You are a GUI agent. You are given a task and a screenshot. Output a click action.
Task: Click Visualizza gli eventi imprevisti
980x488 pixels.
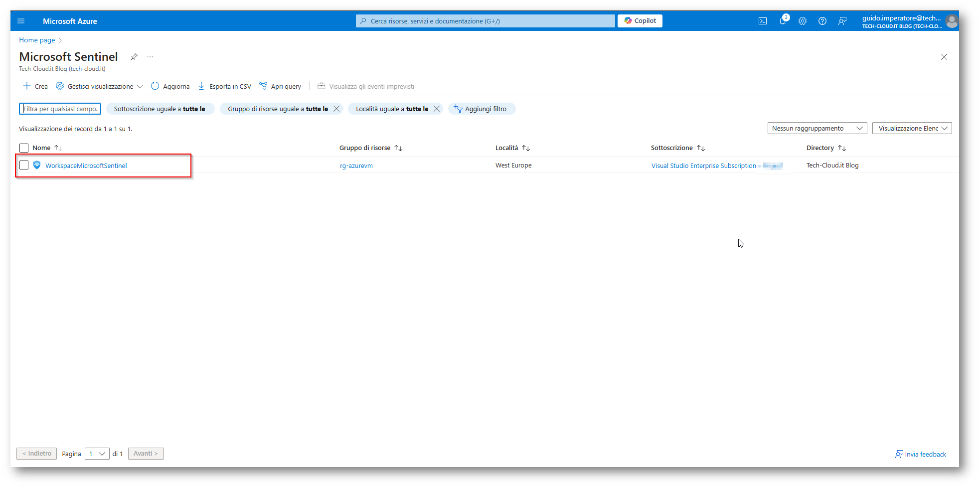(366, 86)
